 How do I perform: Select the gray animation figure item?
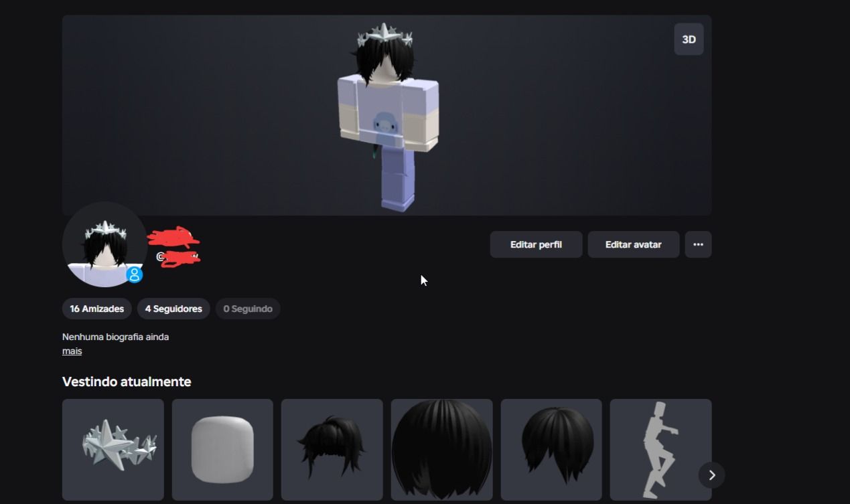660,449
